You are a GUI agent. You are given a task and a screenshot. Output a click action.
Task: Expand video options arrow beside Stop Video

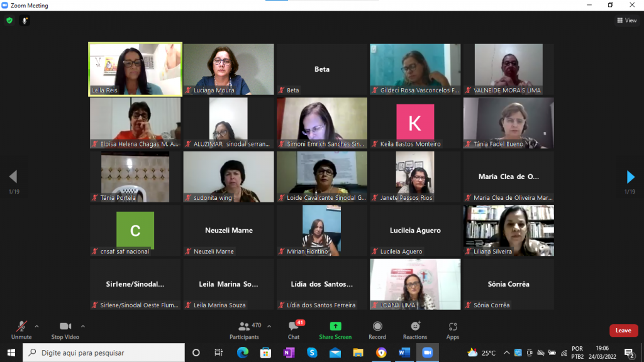coord(83,326)
